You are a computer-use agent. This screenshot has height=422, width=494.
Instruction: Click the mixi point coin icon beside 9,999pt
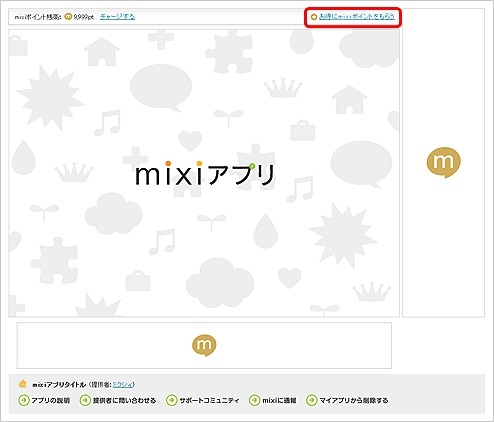(x=68, y=17)
